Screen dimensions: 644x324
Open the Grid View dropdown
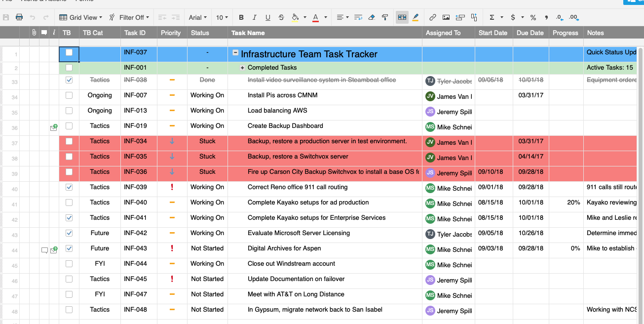[x=81, y=17]
